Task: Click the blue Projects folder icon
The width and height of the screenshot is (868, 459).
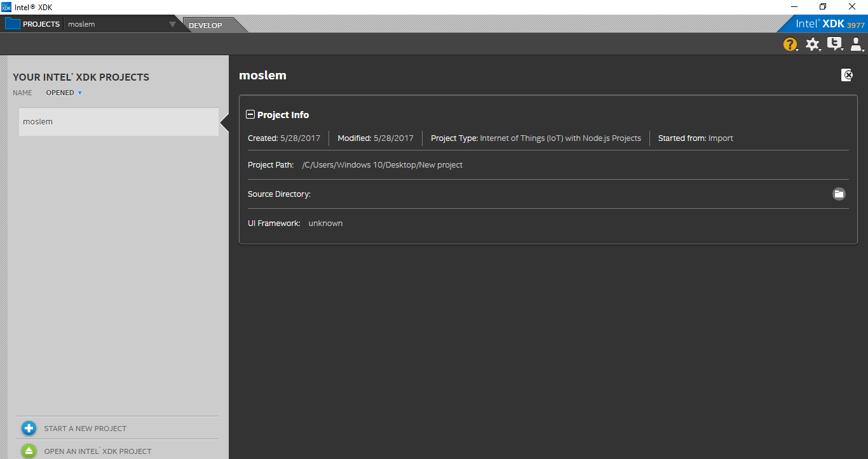Action: (x=13, y=24)
